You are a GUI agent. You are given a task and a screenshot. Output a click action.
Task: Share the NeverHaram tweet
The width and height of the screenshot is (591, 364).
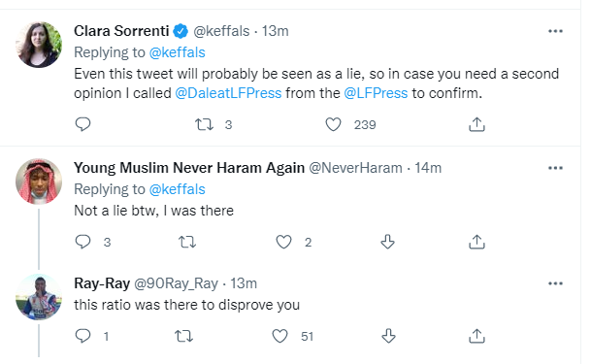pyautogui.click(x=476, y=242)
